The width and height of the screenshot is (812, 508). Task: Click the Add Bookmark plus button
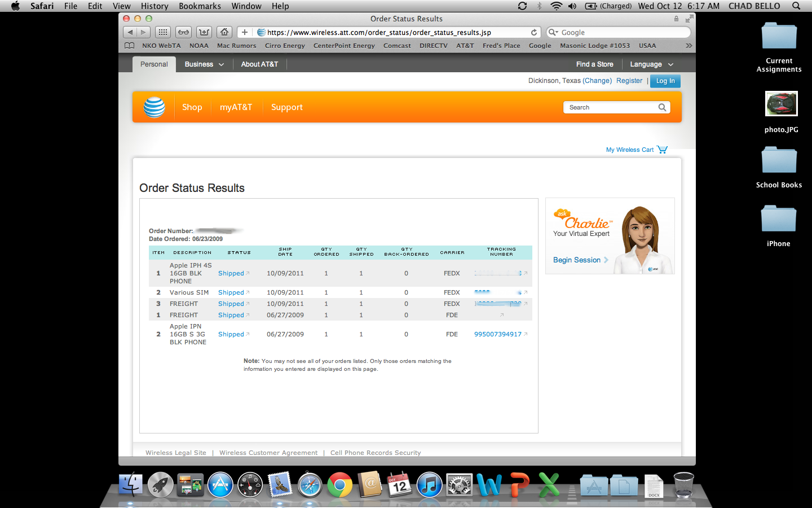pyautogui.click(x=245, y=32)
